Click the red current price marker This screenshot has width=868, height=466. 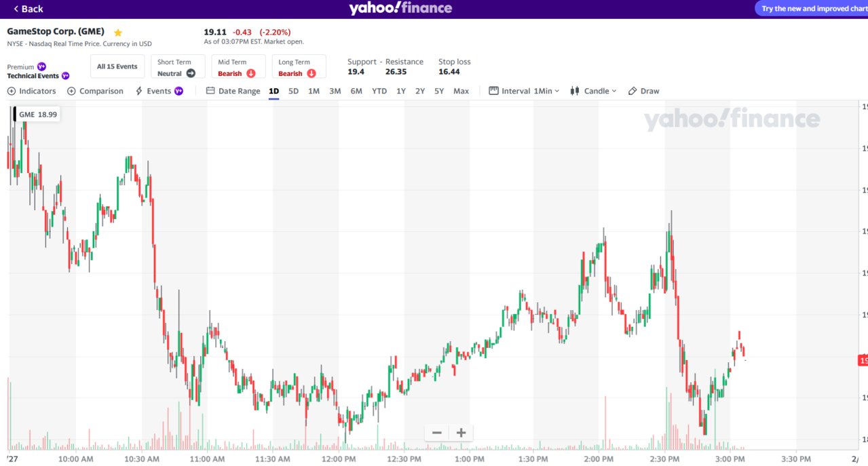(863, 360)
